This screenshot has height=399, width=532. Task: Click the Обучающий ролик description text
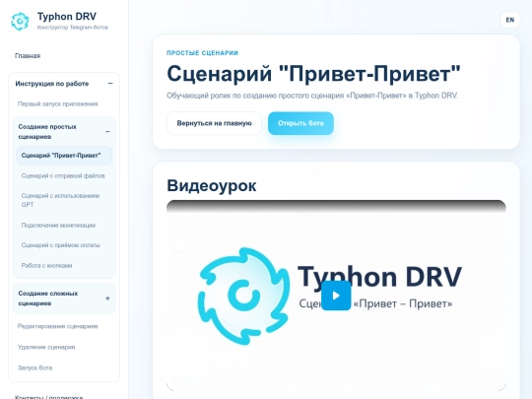click(312, 96)
